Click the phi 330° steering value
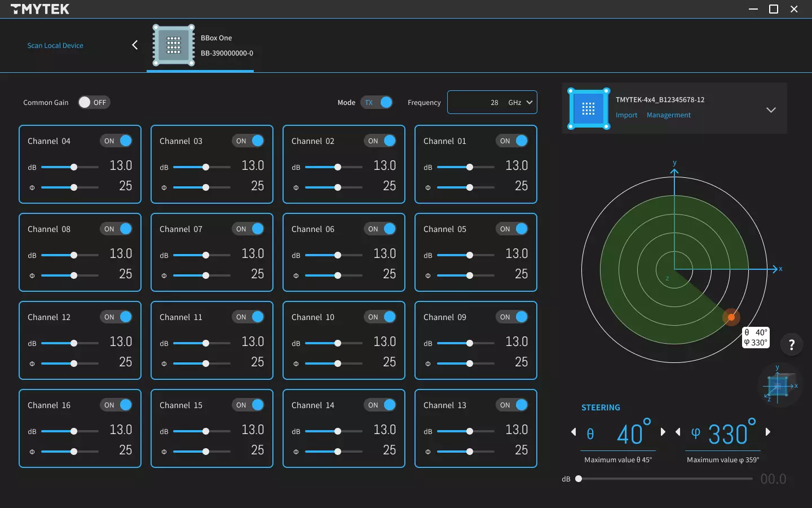 point(731,433)
